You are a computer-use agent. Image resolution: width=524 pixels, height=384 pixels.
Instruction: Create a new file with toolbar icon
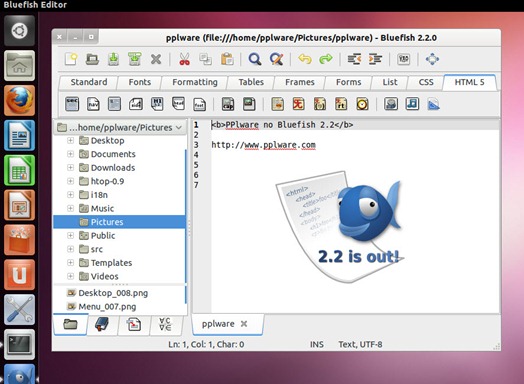(x=71, y=59)
